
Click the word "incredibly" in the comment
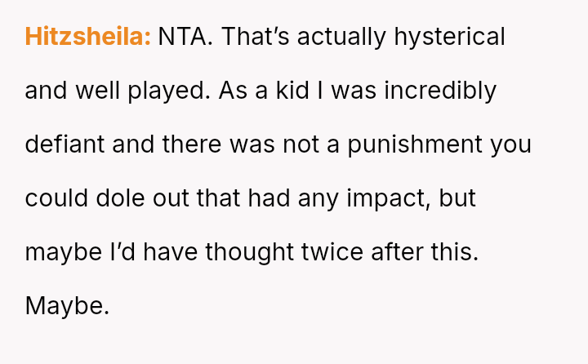click(x=439, y=91)
